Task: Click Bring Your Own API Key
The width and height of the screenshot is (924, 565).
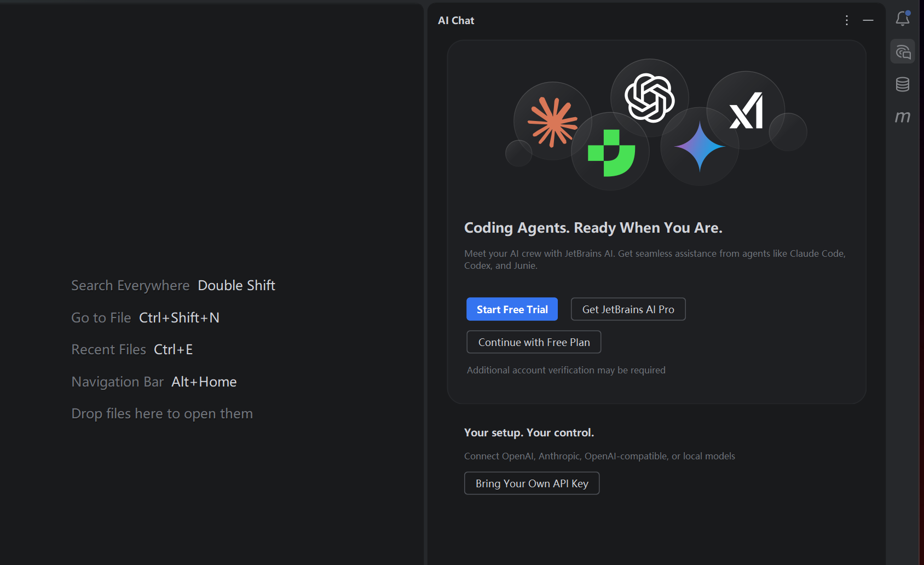Action: coord(532,483)
